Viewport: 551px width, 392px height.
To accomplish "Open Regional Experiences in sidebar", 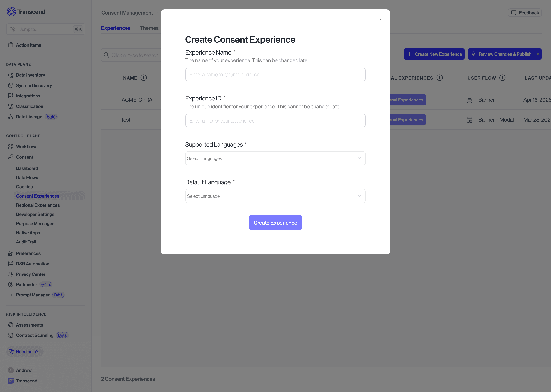I will (38, 205).
